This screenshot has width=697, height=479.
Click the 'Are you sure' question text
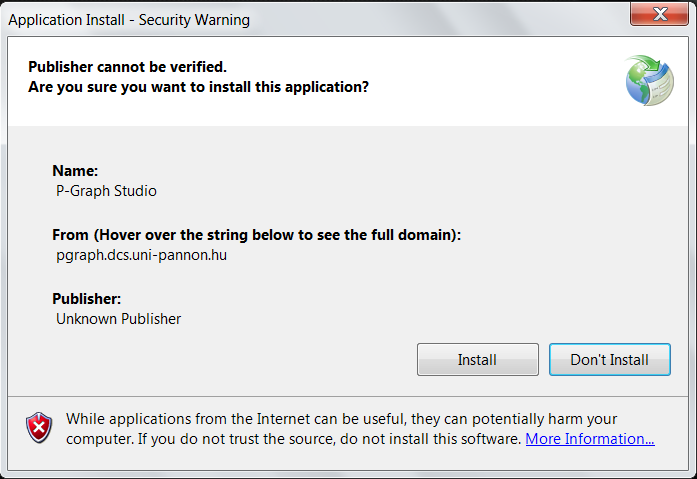(x=198, y=87)
